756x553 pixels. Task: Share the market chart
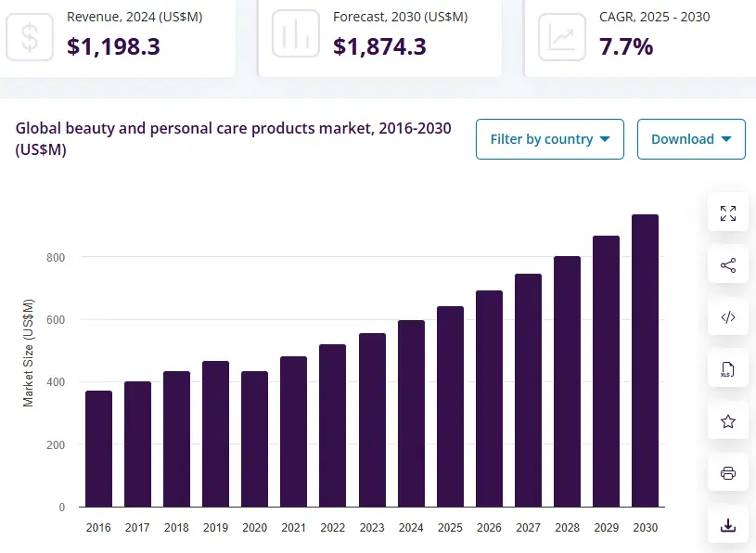[727, 264]
